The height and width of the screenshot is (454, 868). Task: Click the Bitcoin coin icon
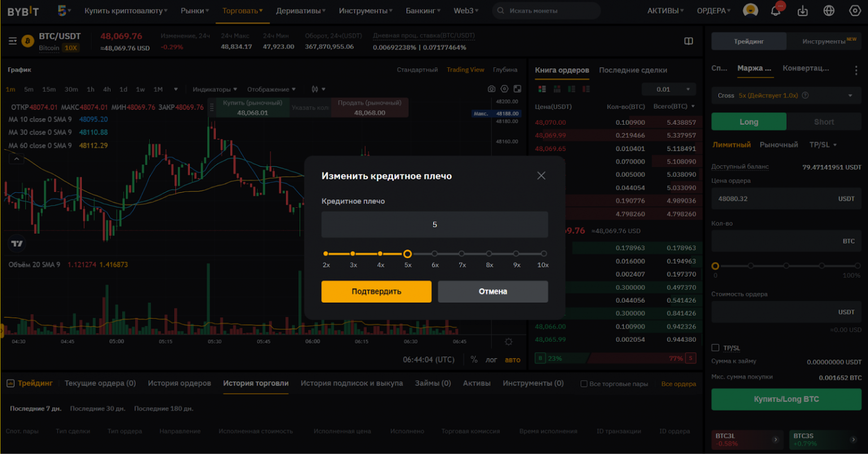pyautogui.click(x=28, y=41)
